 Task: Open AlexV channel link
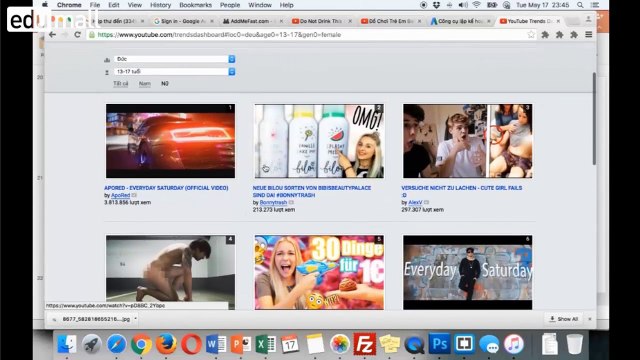415,202
